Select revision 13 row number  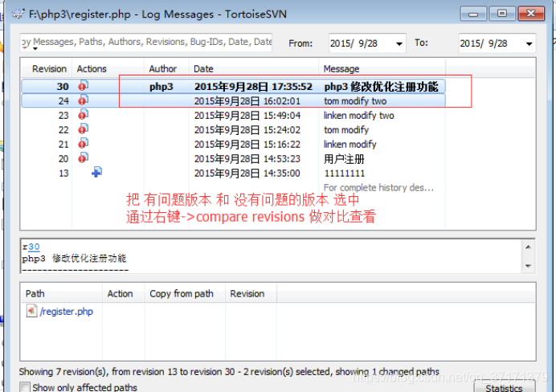[63, 173]
